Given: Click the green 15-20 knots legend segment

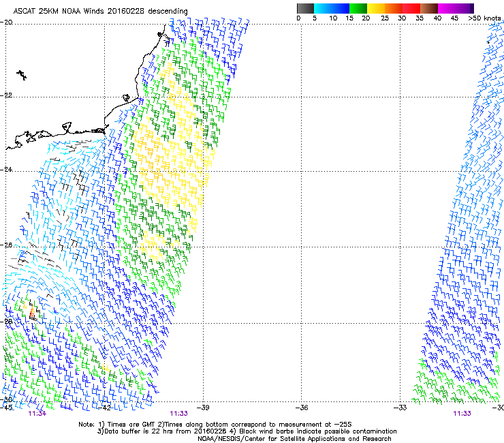Looking at the screenshot, I should coord(358,8).
